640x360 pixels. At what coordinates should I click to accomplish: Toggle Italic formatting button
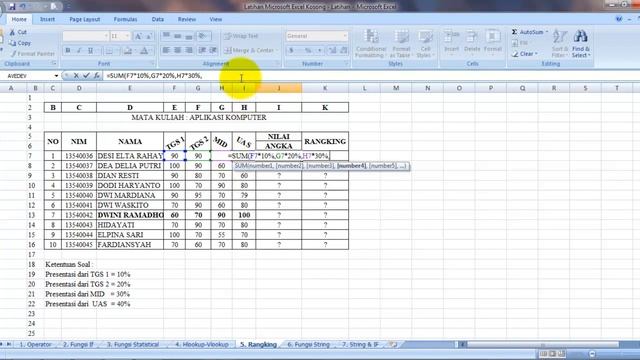click(79, 51)
